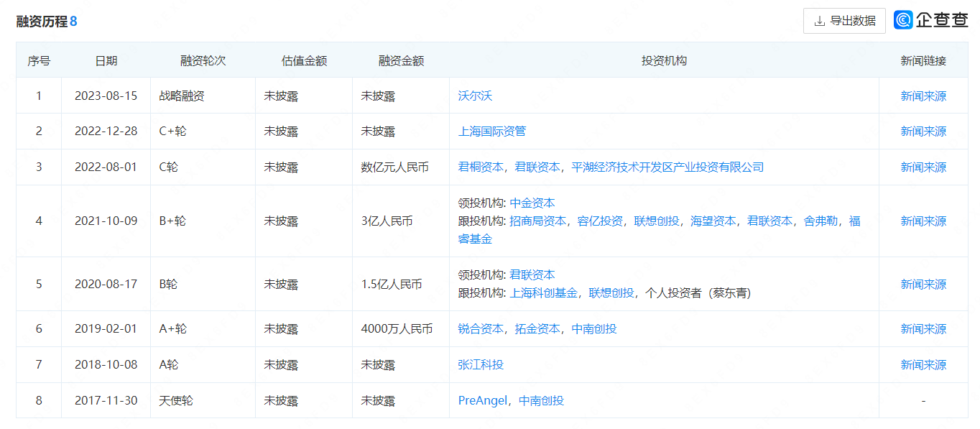Click the C+轮 round cell

tap(172, 132)
